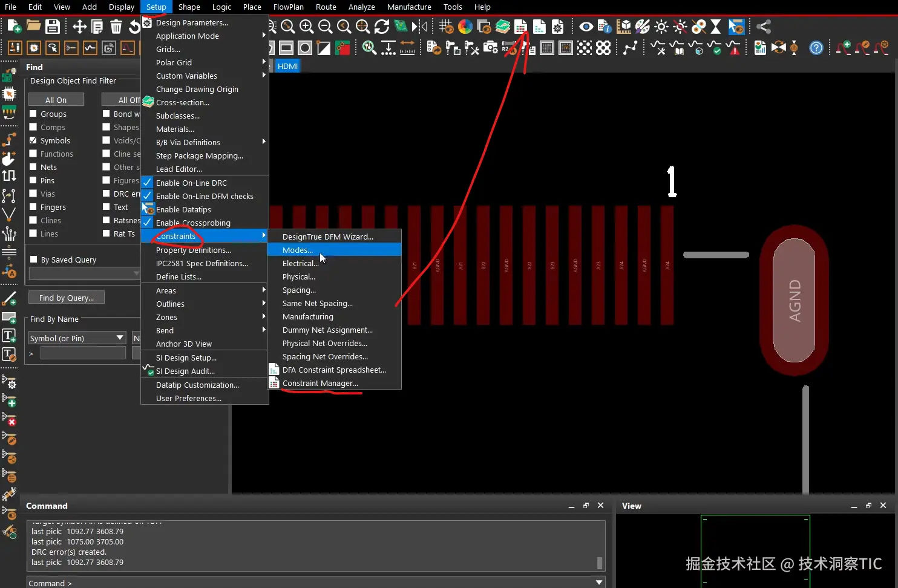Switch to the HDMI design tab
Image resolution: width=898 pixels, height=588 pixels.
click(x=287, y=66)
